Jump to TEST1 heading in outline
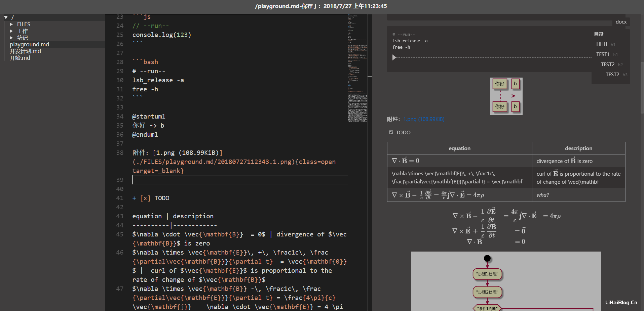This screenshot has width=644, height=311. 603,54
